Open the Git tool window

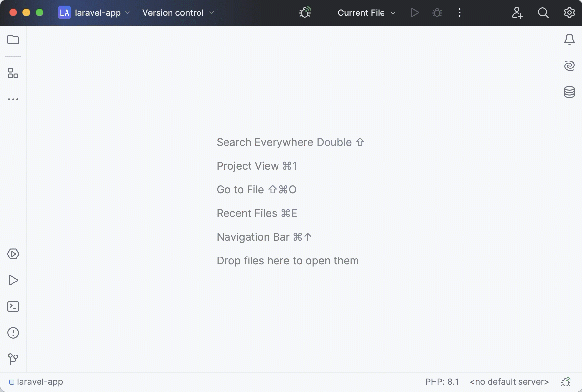coord(13,359)
